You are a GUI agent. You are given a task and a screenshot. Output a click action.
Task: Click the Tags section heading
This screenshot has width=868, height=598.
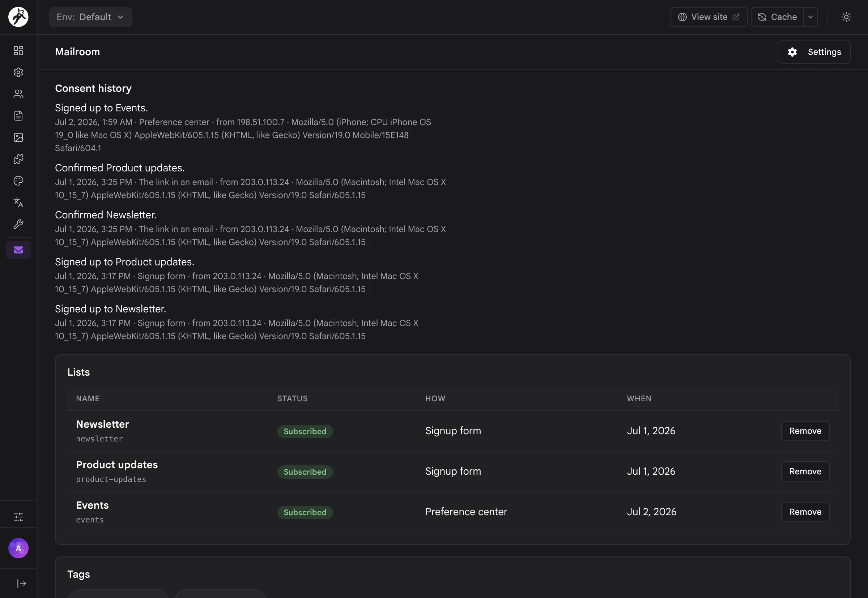pyautogui.click(x=78, y=574)
